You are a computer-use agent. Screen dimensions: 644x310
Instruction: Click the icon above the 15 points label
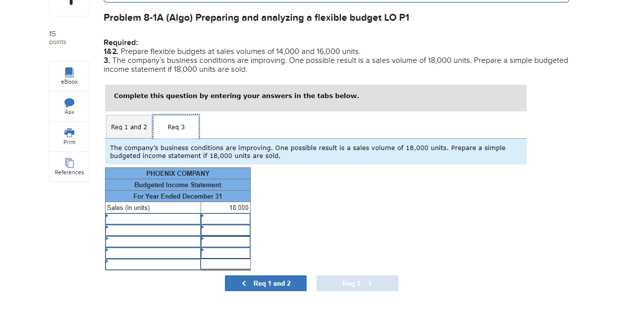[69, 4]
